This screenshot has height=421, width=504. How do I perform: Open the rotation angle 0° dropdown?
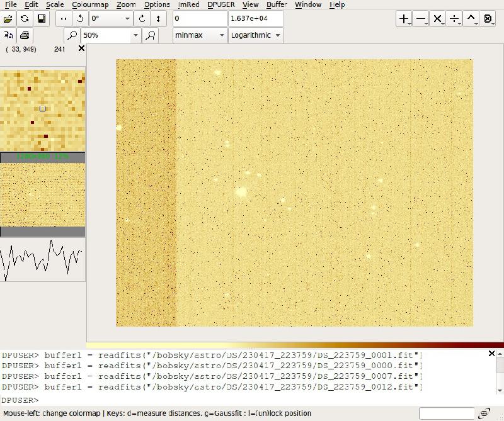coord(111,19)
